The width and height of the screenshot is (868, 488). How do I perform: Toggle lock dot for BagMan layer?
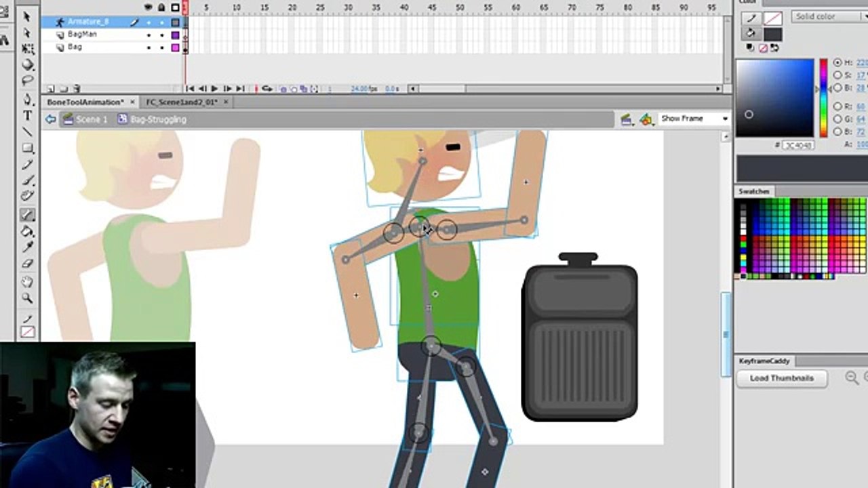162,35
